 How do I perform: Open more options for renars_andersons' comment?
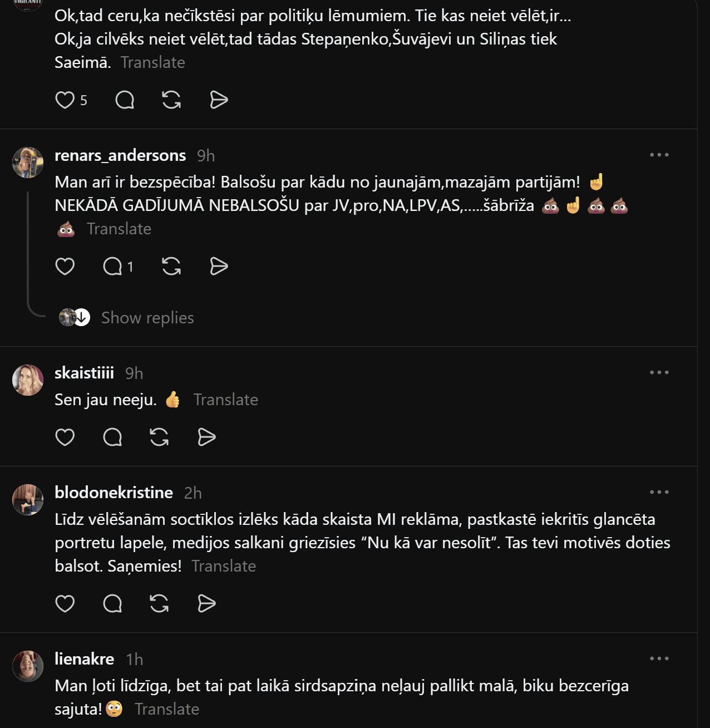(x=659, y=155)
